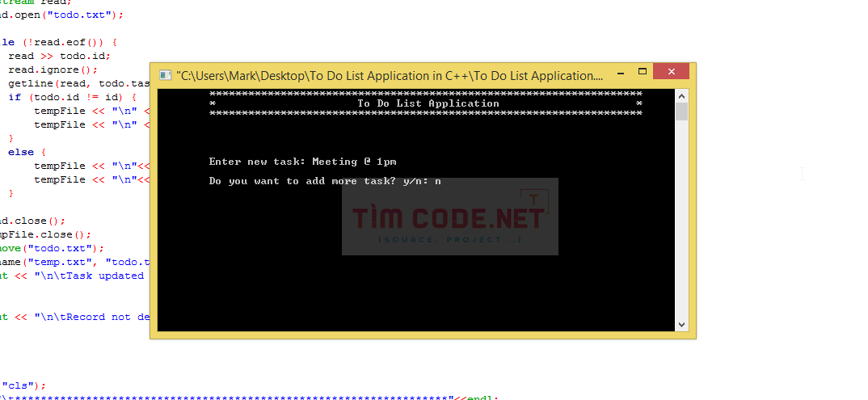868x400 pixels.
Task: Click the '"cls");' code line in editor
Action: [x=23, y=385]
